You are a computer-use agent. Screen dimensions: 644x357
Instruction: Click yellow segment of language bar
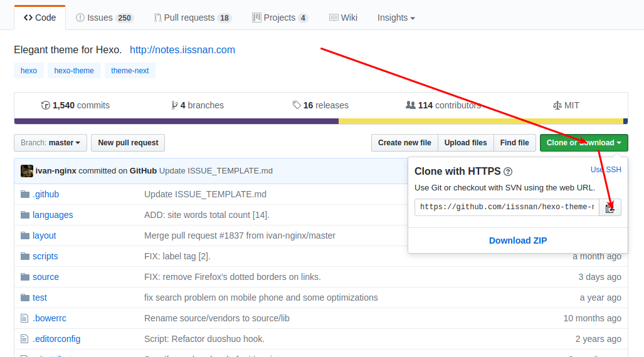pyautogui.click(x=481, y=122)
